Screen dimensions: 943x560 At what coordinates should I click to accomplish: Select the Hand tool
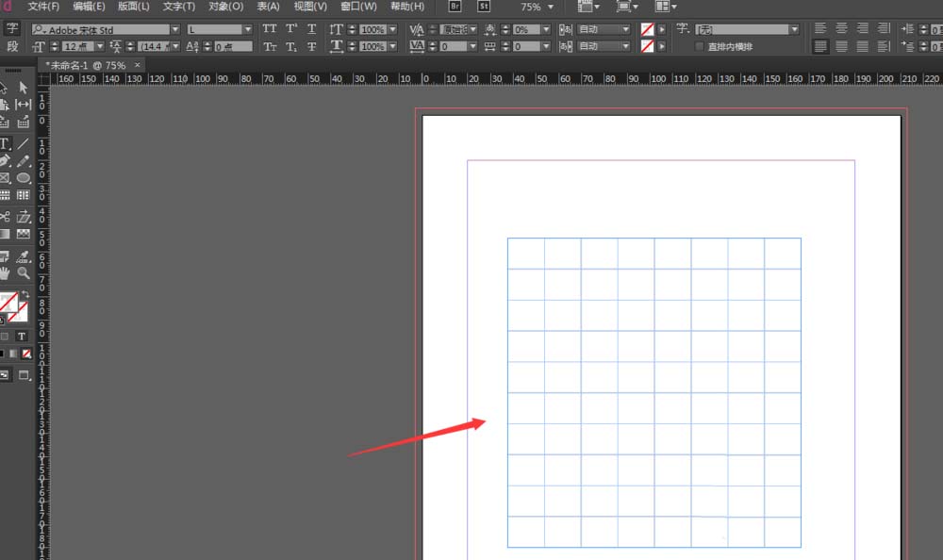point(5,273)
